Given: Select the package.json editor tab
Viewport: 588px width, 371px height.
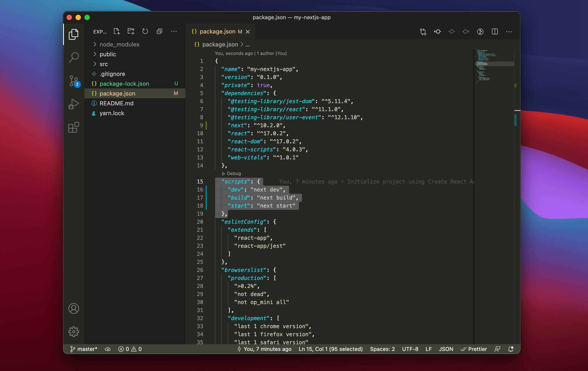Looking at the screenshot, I should pyautogui.click(x=217, y=32).
